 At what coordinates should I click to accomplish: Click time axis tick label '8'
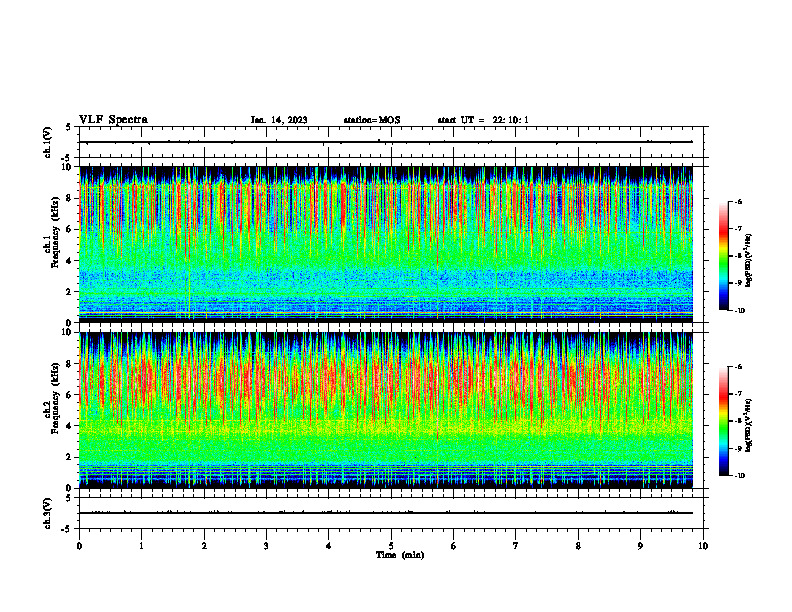tap(578, 546)
